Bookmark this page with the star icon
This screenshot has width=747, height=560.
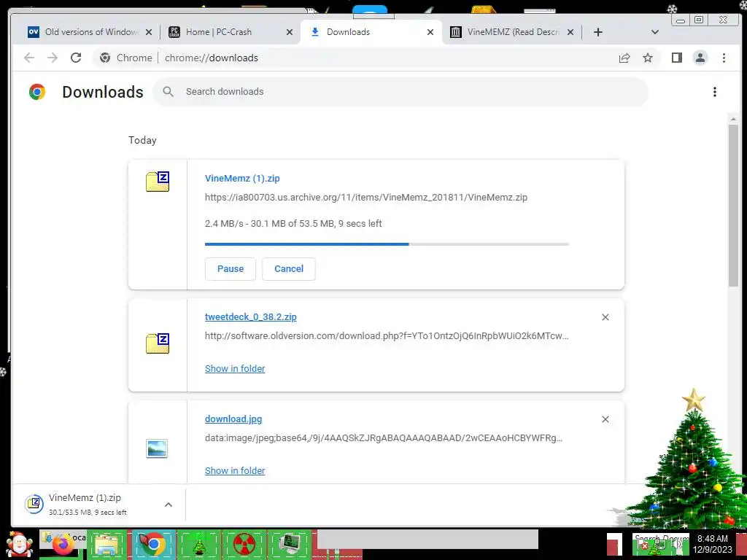[648, 58]
